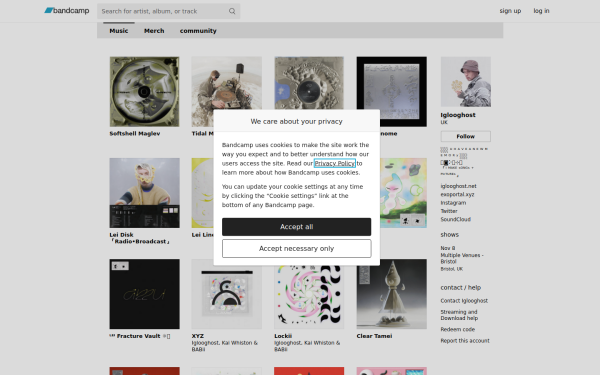Click the Lockii album title
600x375 pixels.
pyautogui.click(x=283, y=336)
